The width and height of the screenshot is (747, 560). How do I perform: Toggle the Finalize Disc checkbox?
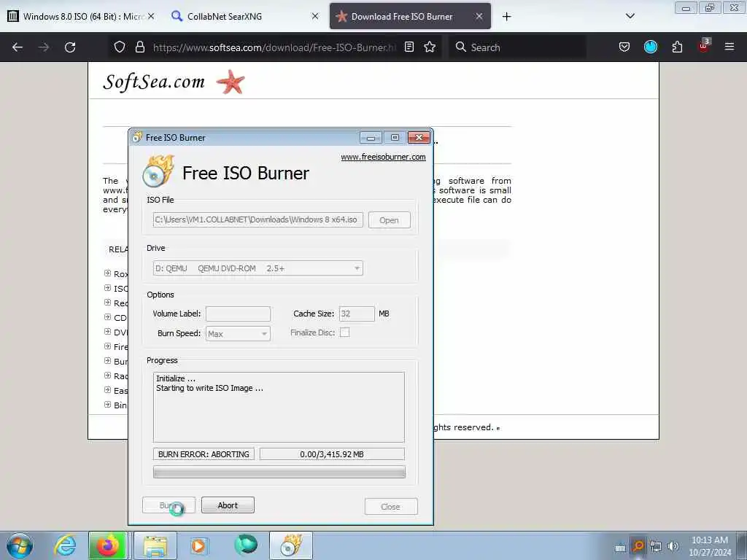(x=344, y=332)
